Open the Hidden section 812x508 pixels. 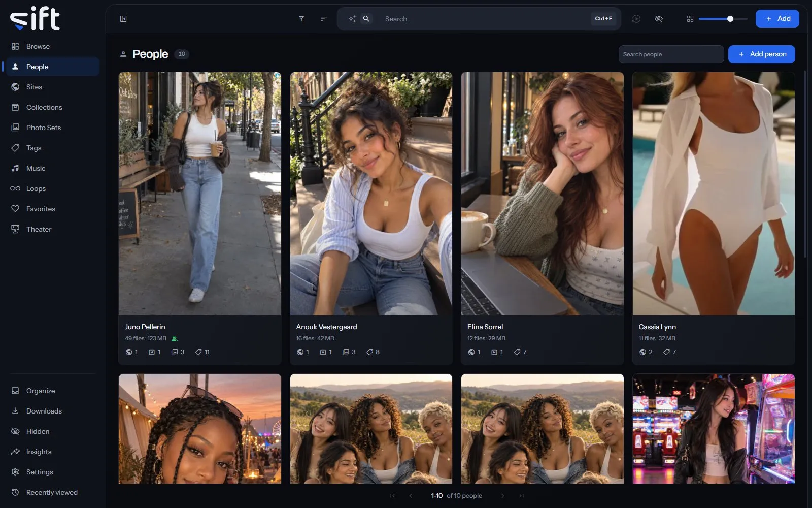coord(53,431)
